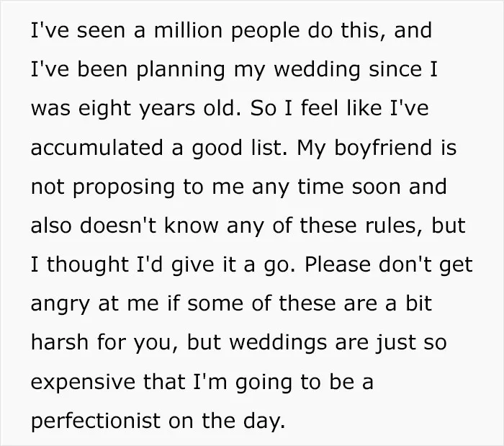This screenshot has height=446, width=504.
Task: Click the word "perfectionist"
Action: (x=96, y=422)
